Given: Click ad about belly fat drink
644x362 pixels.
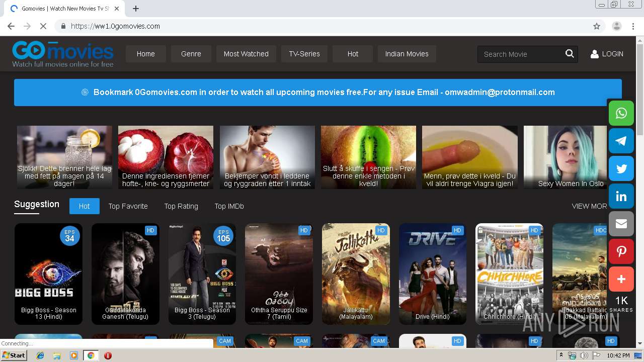Looking at the screenshot, I should pos(64,157).
